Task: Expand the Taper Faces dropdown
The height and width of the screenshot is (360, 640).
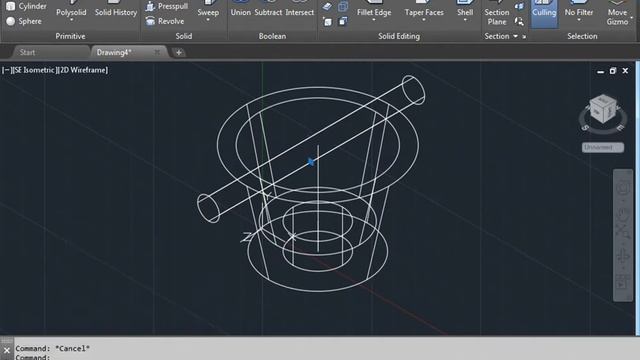Action: tap(424, 20)
